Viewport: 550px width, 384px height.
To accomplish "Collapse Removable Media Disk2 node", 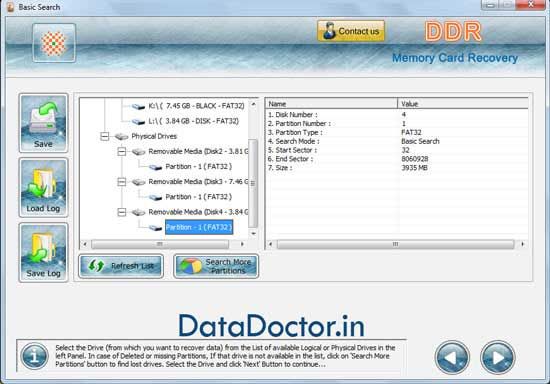I will pyautogui.click(x=122, y=151).
